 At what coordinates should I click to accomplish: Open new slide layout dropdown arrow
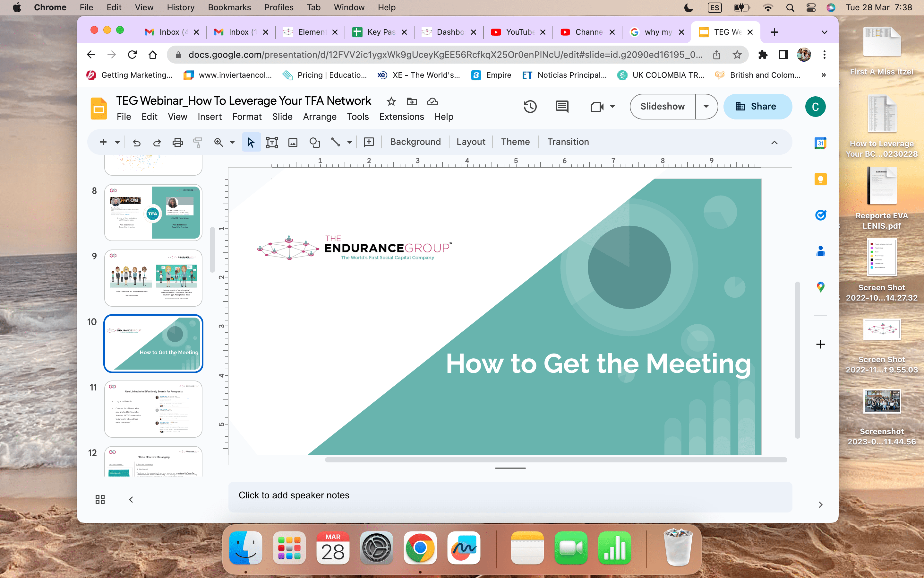point(117,142)
